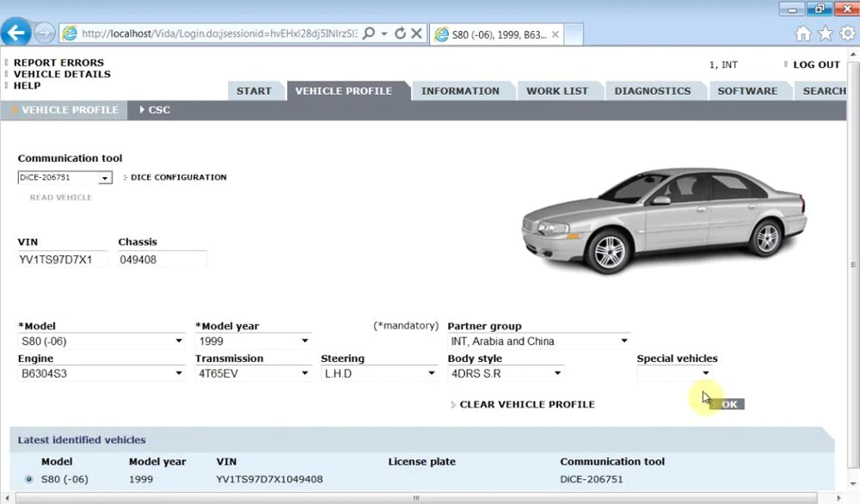
Task: Refresh the page with the reload icon
Action: pos(401,34)
